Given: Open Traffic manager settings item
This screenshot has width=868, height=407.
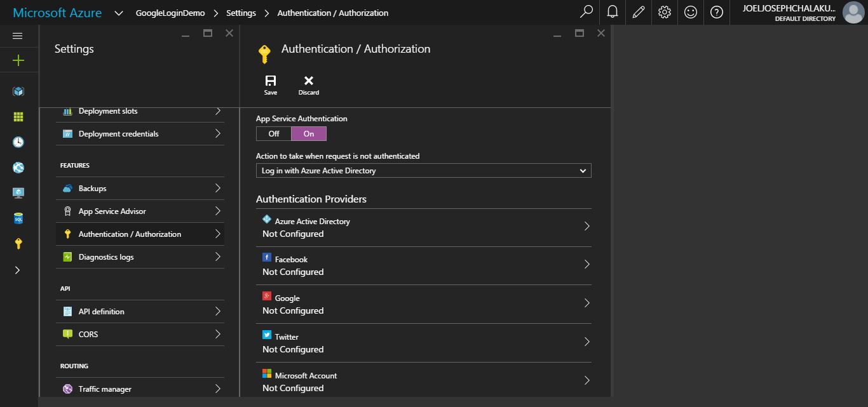Looking at the screenshot, I should pos(140,389).
